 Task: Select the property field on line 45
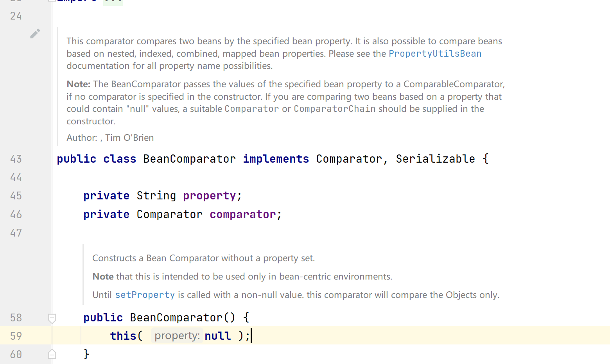(210, 195)
